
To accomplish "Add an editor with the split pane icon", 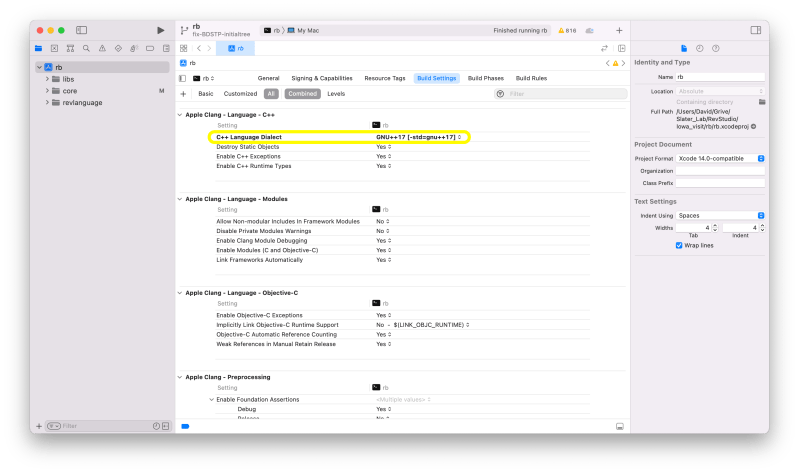I will point(622,48).
